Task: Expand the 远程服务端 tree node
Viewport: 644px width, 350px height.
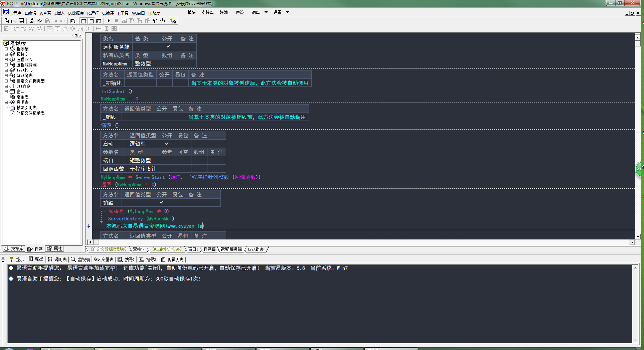Action: [x=6, y=65]
